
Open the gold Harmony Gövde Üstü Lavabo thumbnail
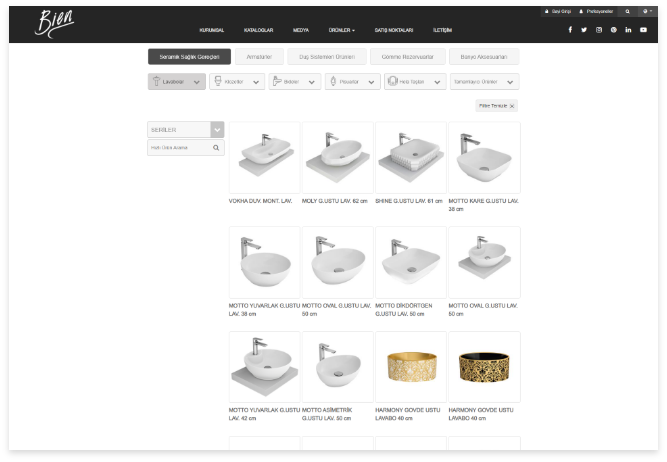[410, 367]
